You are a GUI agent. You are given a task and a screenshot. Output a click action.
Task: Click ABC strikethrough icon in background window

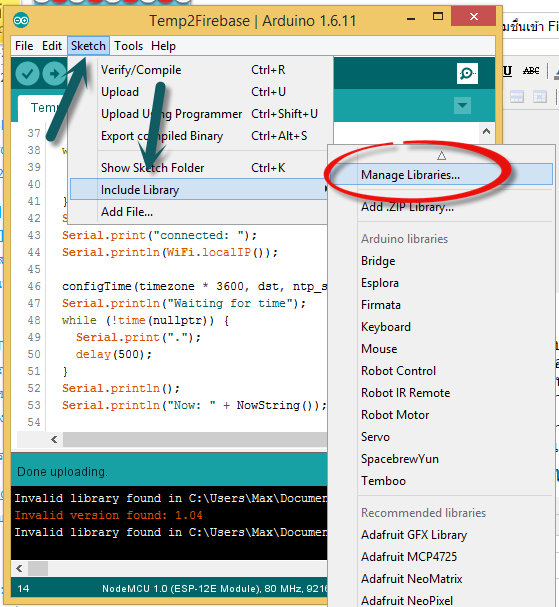tap(531, 71)
